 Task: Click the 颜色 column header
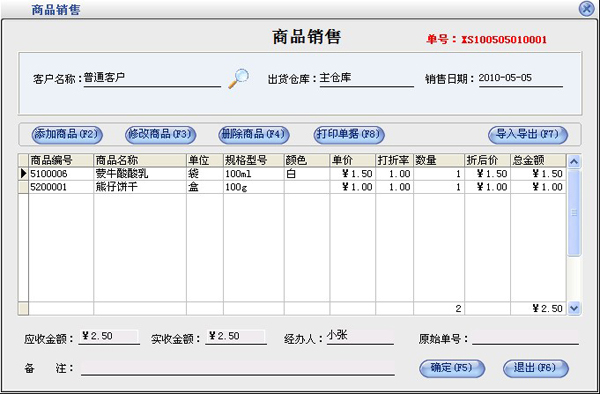point(307,160)
